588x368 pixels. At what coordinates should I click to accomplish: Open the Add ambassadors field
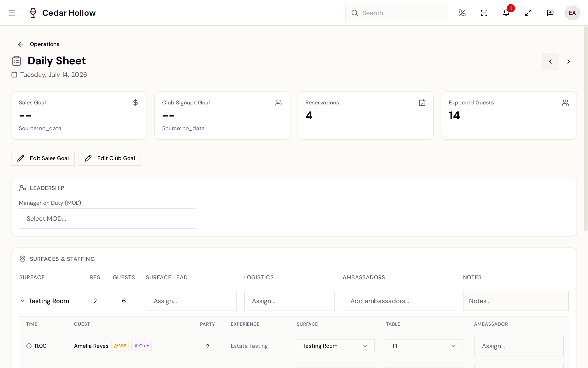tap(399, 301)
